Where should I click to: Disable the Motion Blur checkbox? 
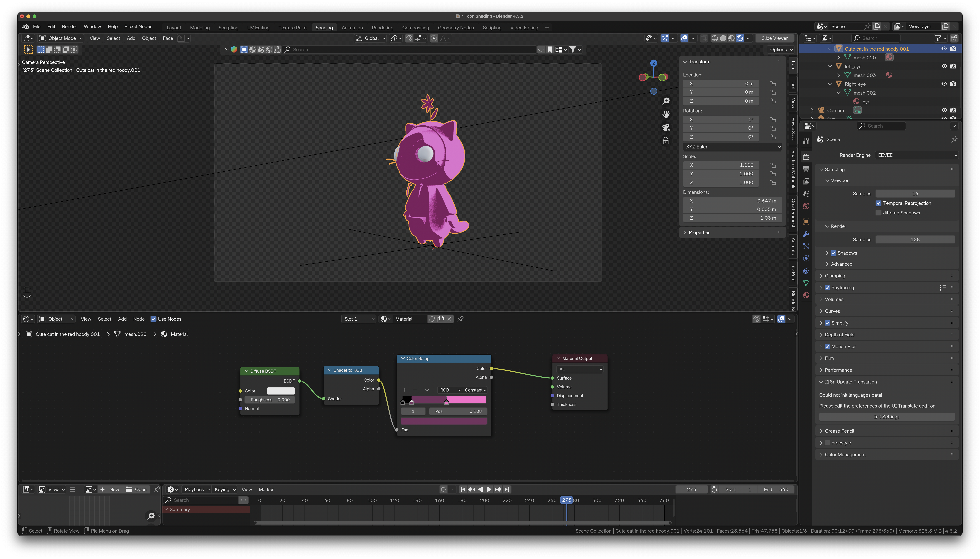coord(827,346)
